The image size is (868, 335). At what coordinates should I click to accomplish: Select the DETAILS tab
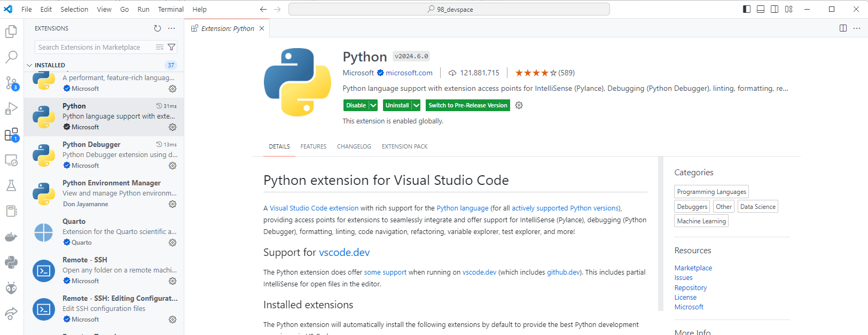pyautogui.click(x=279, y=146)
